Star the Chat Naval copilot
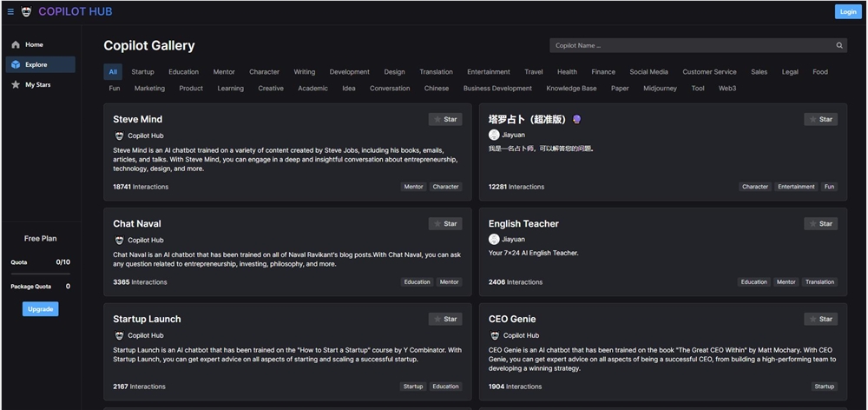The width and height of the screenshot is (868, 410). tap(445, 224)
